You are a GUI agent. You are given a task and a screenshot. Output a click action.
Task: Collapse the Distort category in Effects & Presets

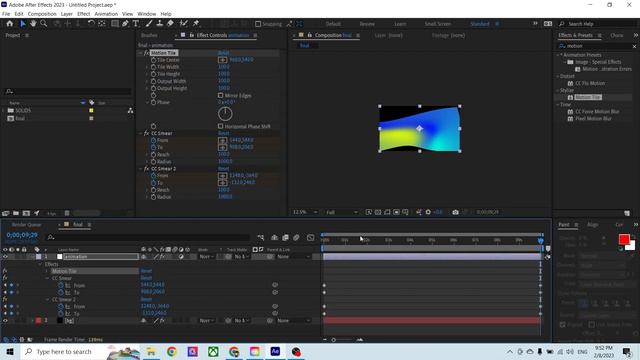(x=558, y=76)
